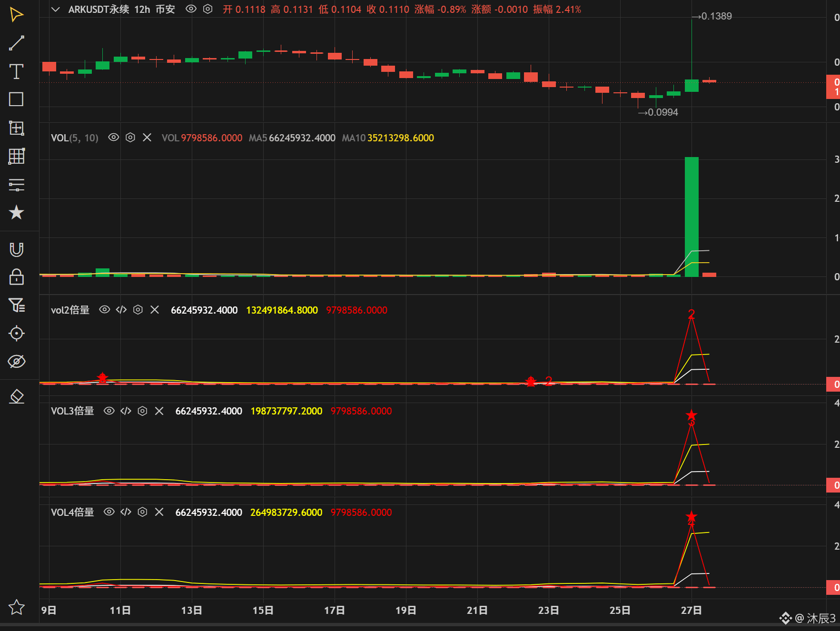Screen dimensions: 840x631
Task: Select the cursor pointer tool
Action: 16,15
